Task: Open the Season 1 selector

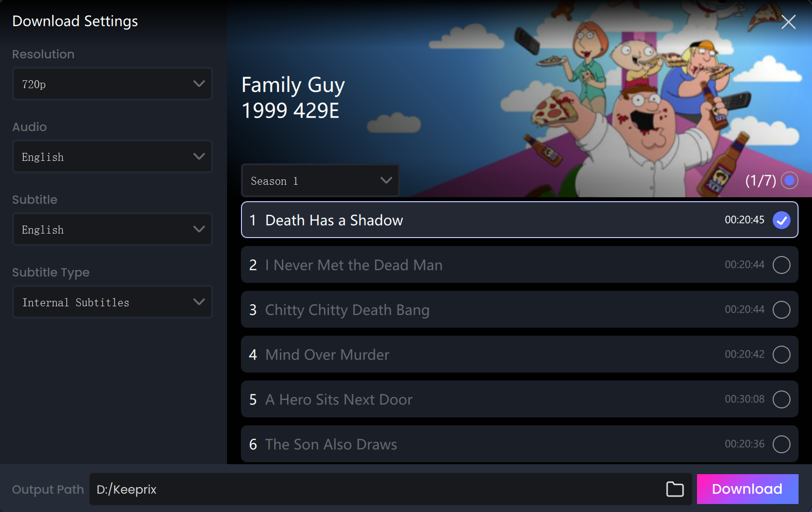Action: point(320,180)
